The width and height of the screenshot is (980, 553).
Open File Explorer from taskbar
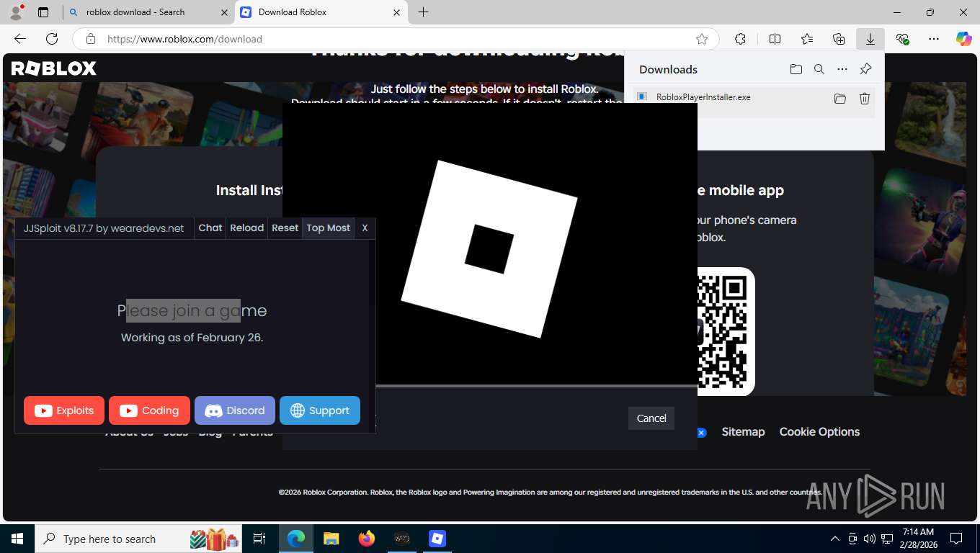click(331, 539)
